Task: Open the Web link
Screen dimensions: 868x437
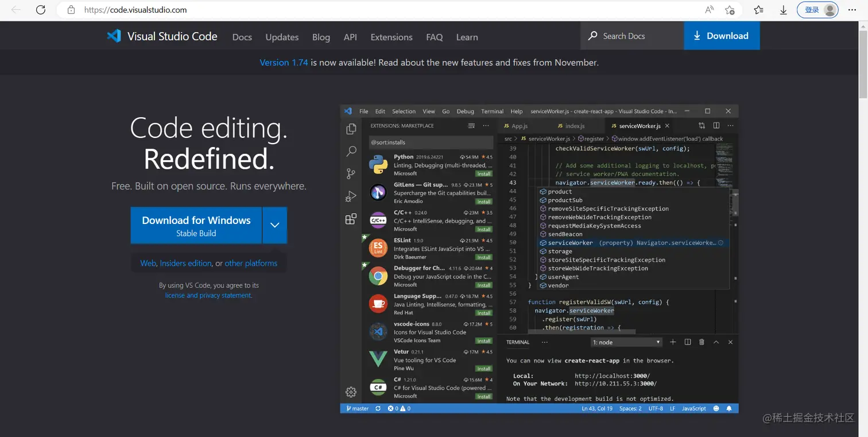Action: pos(148,263)
